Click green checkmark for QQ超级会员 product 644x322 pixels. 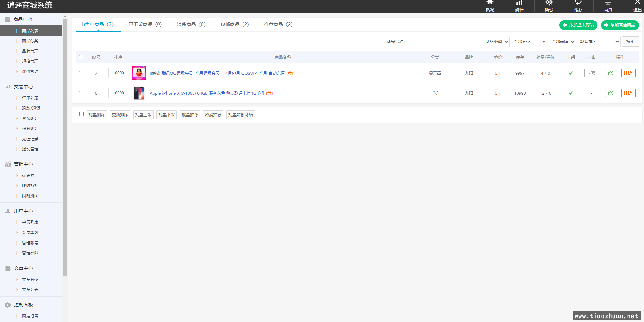[x=571, y=73]
